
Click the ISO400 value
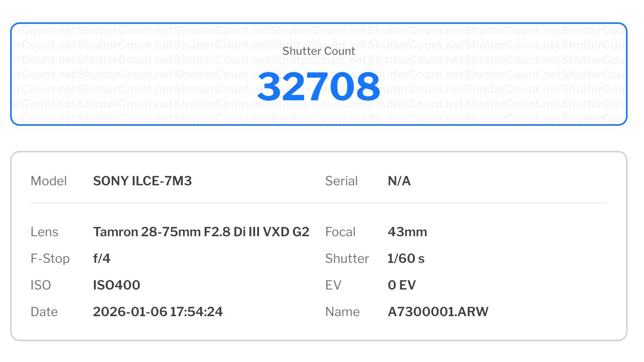point(117,285)
